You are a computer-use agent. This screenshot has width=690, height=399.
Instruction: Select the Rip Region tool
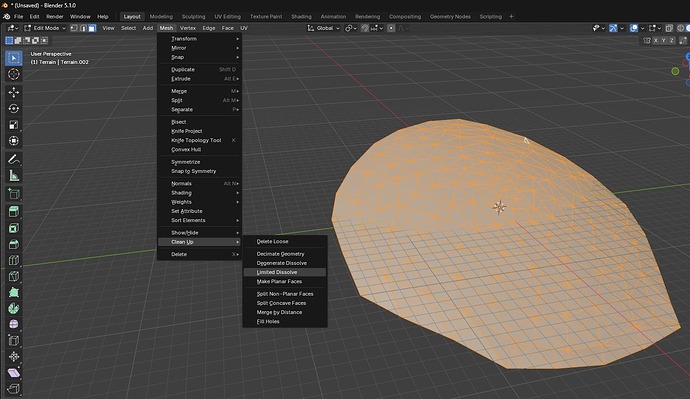14,389
